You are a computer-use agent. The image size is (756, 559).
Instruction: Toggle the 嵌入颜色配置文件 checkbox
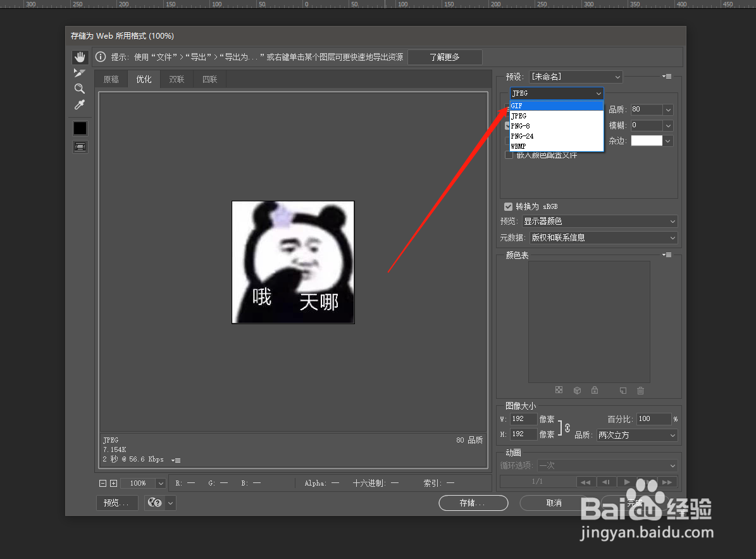click(509, 155)
